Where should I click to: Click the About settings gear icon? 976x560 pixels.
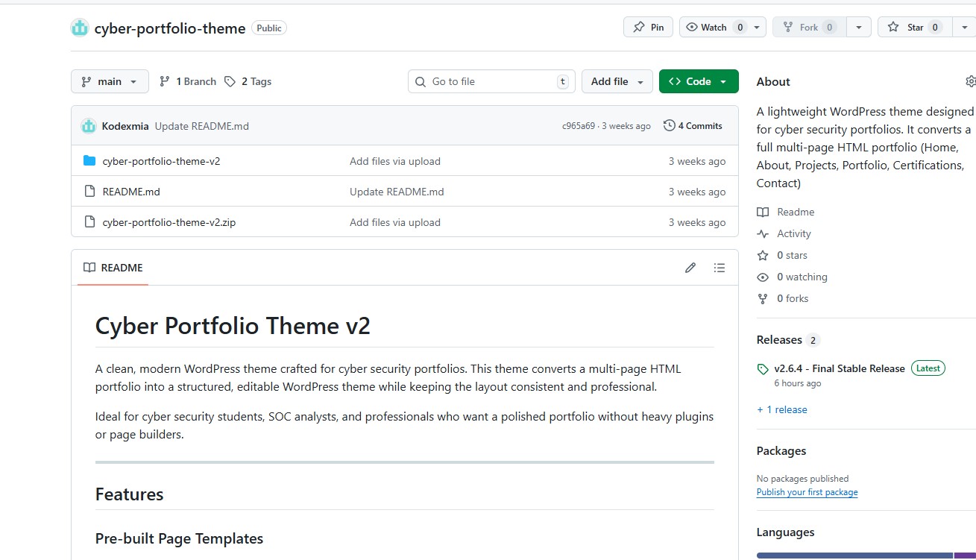click(970, 81)
